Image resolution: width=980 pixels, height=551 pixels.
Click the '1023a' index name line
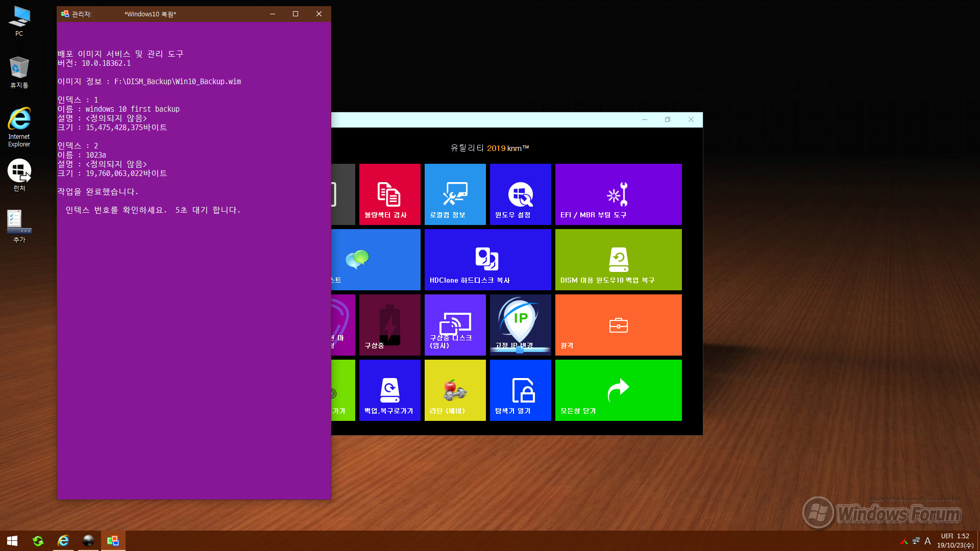pyautogui.click(x=82, y=155)
